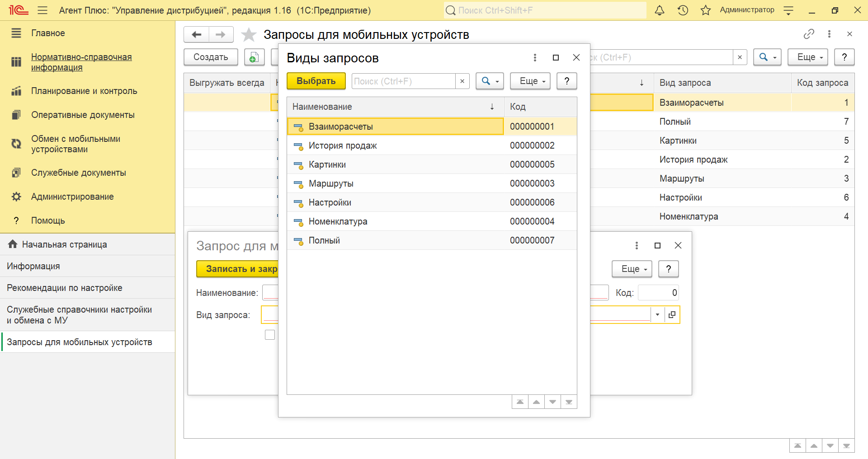Add the page to favorites with star

coord(249,35)
